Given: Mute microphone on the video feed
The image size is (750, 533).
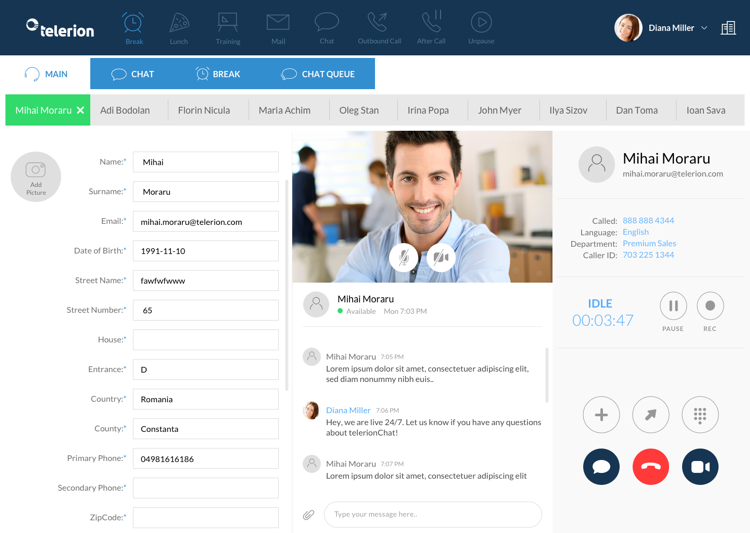Looking at the screenshot, I should click(x=404, y=257).
